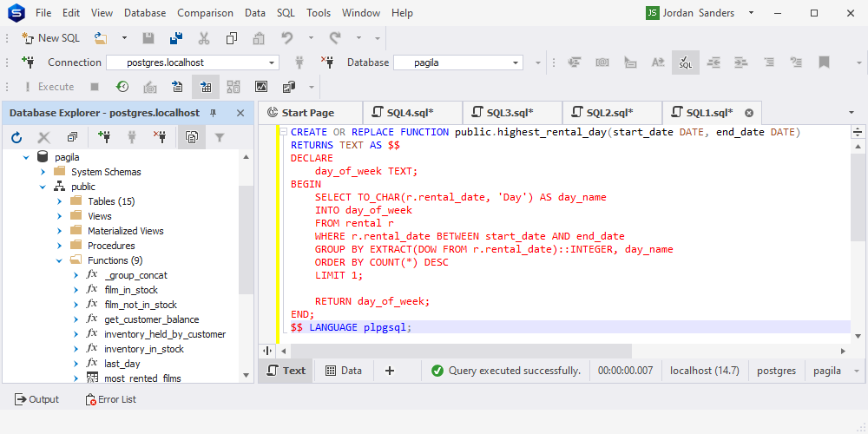Click the Cut scissors icon
This screenshot has width=868, height=434.
(204, 37)
